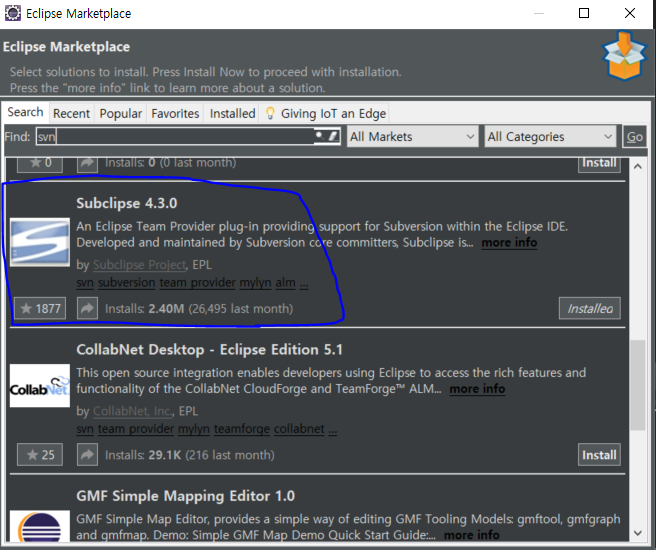Open the Giving IoT an Edge tab
This screenshot has height=550, width=656.
click(x=325, y=113)
